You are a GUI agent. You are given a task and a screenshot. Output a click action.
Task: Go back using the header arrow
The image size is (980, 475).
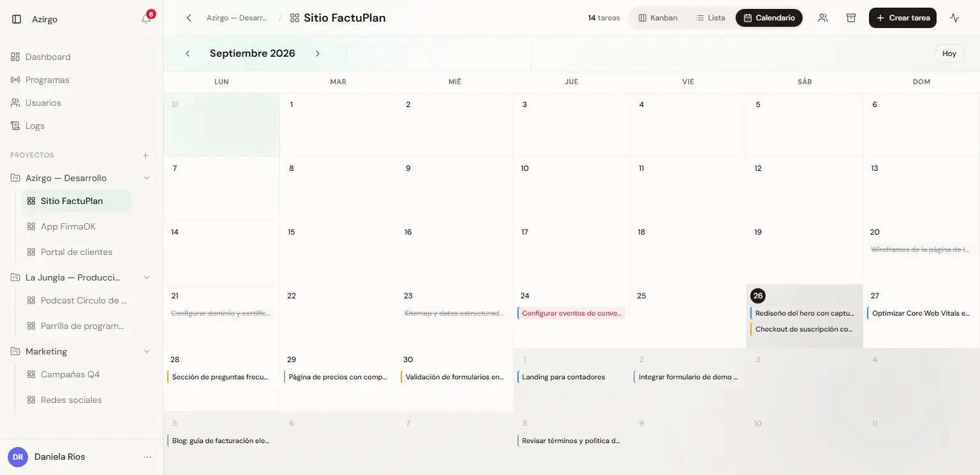[189, 18]
